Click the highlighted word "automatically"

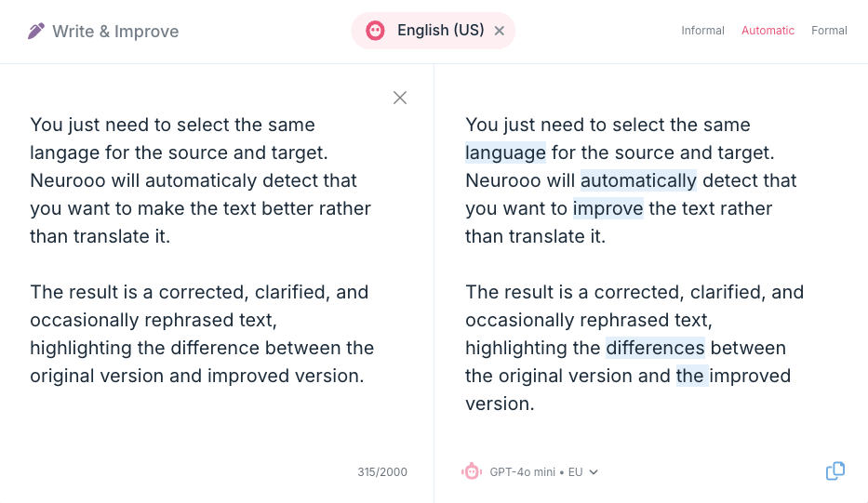click(638, 180)
